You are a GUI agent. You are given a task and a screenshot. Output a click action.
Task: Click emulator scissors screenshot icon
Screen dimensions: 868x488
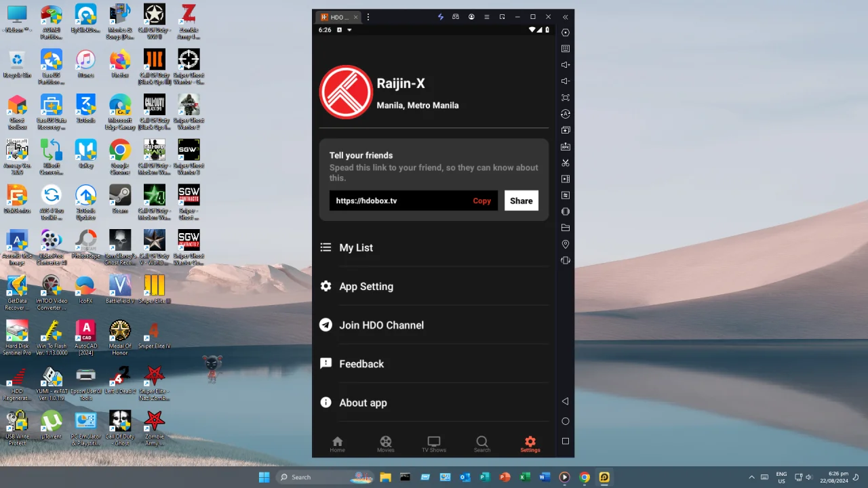pyautogui.click(x=566, y=163)
